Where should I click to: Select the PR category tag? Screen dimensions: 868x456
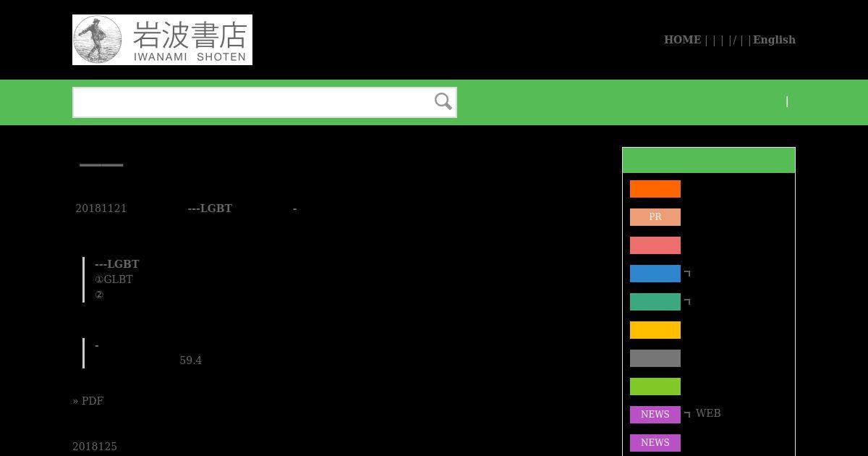[655, 217]
